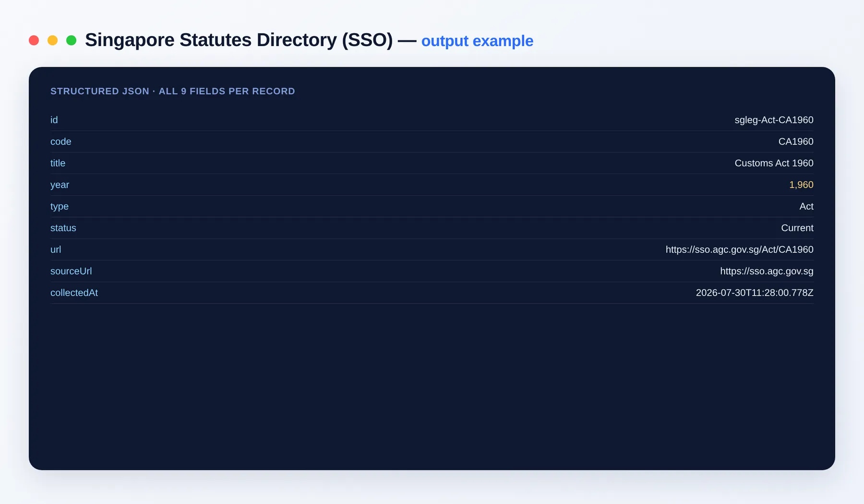Click the value 'Customs Act 1960'
The width and height of the screenshot is (864, 504).
[x=774, y=163]
